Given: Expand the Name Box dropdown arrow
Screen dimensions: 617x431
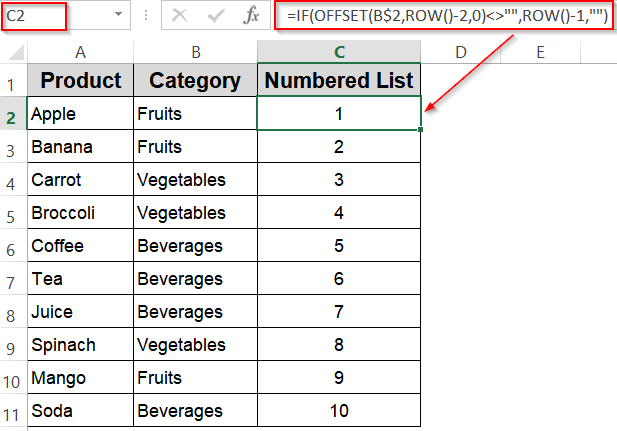Looking at the screenshot, I should (x=118, y=16).
